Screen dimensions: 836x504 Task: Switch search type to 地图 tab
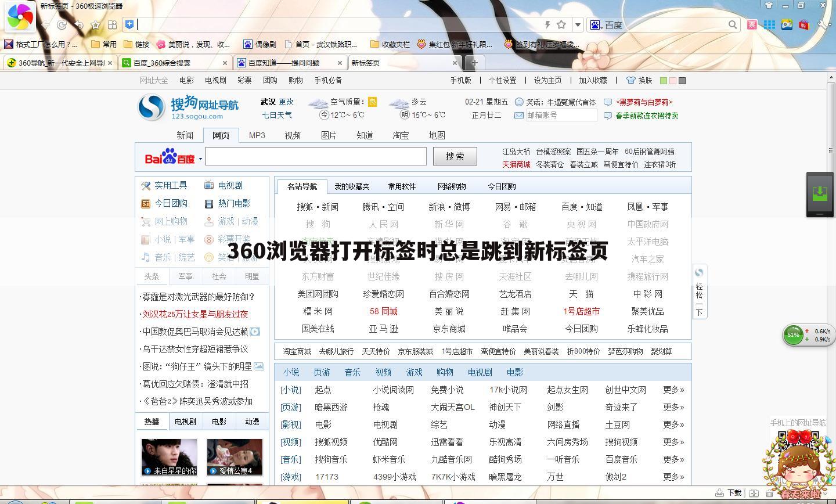click(x=437, y=135)
